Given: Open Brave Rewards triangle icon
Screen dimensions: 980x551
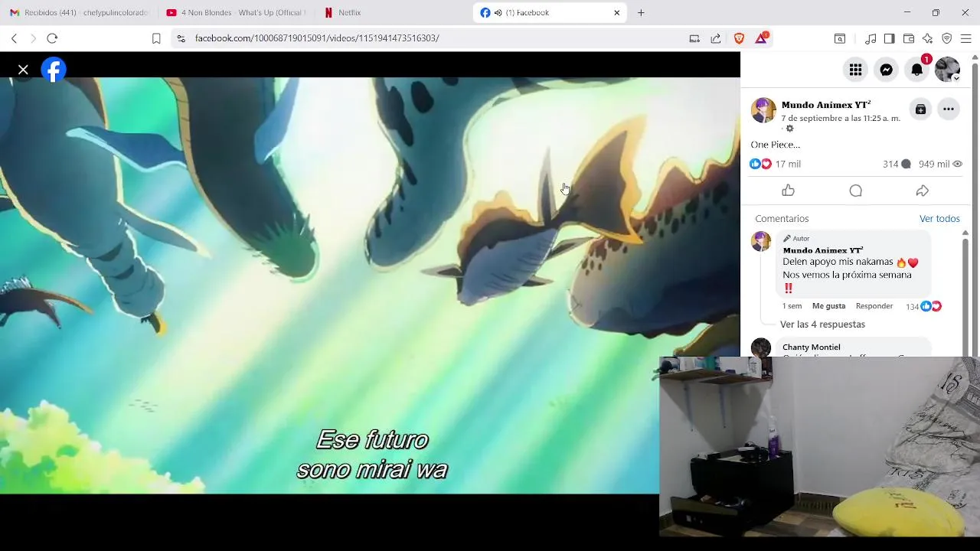Looking at the screenshot, I should click(x=762, y=38).
